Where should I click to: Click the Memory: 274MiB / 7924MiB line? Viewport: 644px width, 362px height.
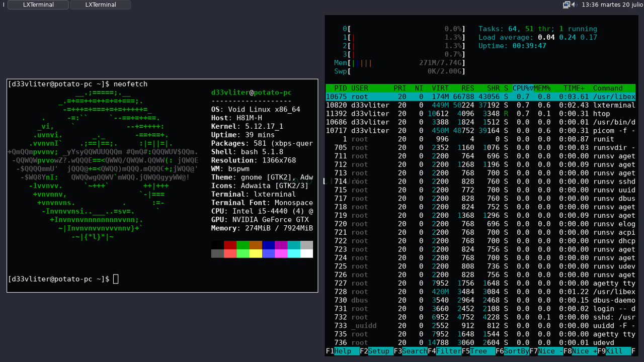[x=262, y=228]
